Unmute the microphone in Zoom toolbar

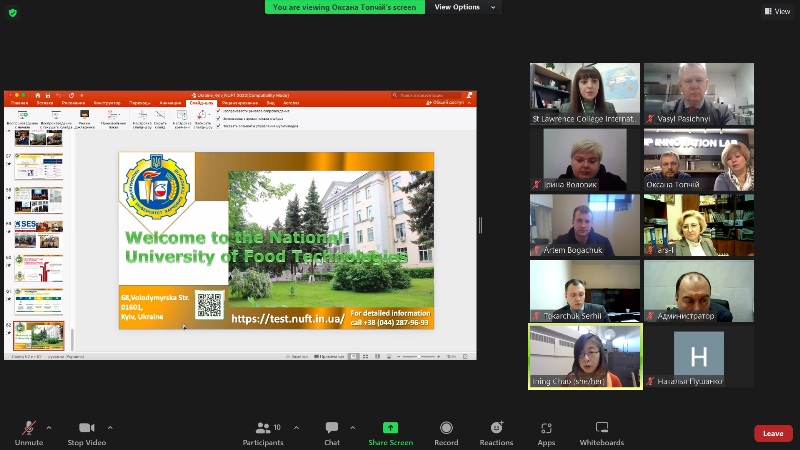(x=29, y=433)
